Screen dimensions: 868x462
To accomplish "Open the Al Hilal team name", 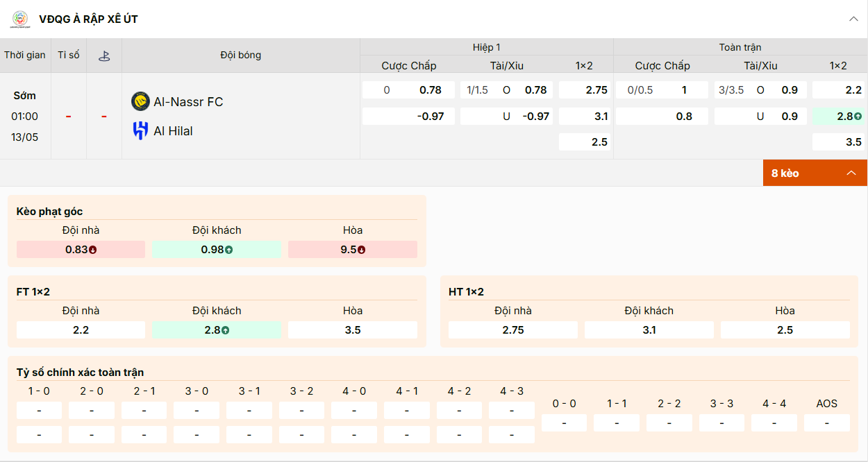I will pyautogui.click(x=173, y=131).
